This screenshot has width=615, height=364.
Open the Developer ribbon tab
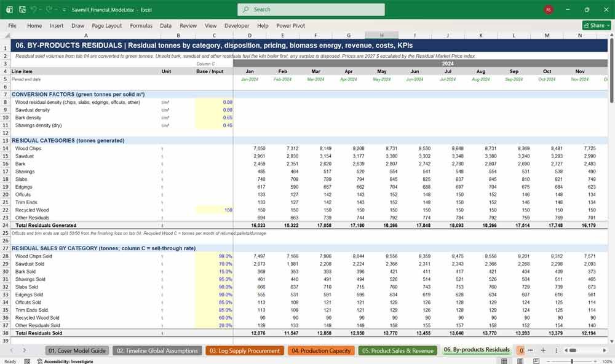click(x=237, y=25)
